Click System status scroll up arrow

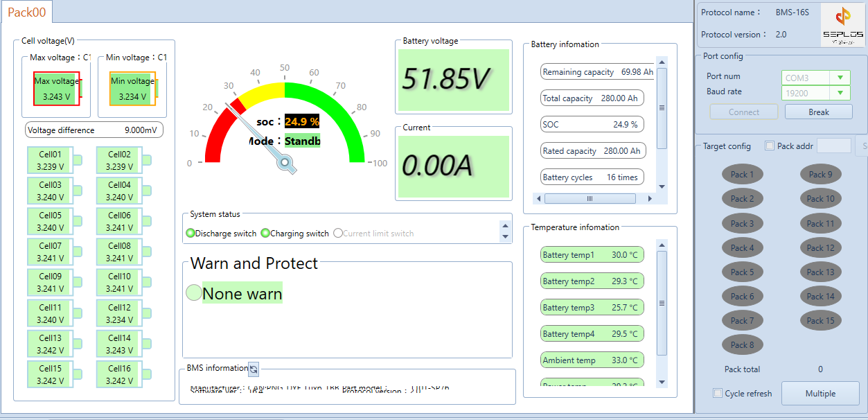[x=504, y=225]
